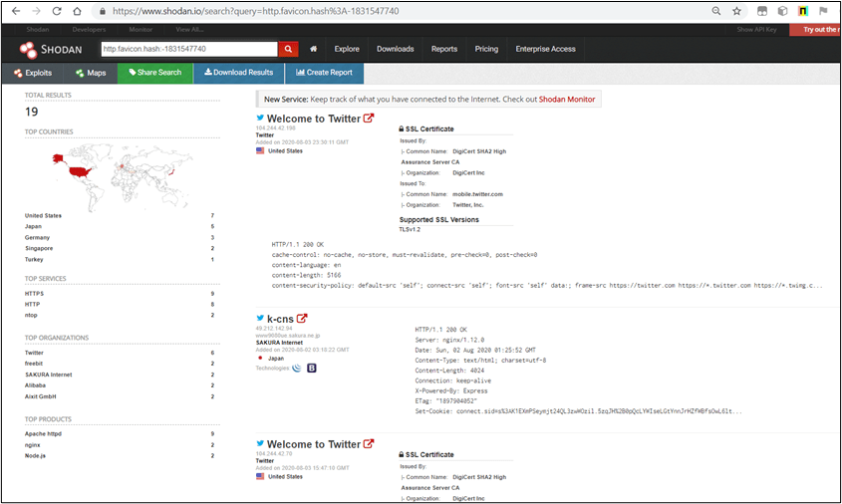Open the Downloads menu item
Screen dimensions: 842x504
coord(396,49)
